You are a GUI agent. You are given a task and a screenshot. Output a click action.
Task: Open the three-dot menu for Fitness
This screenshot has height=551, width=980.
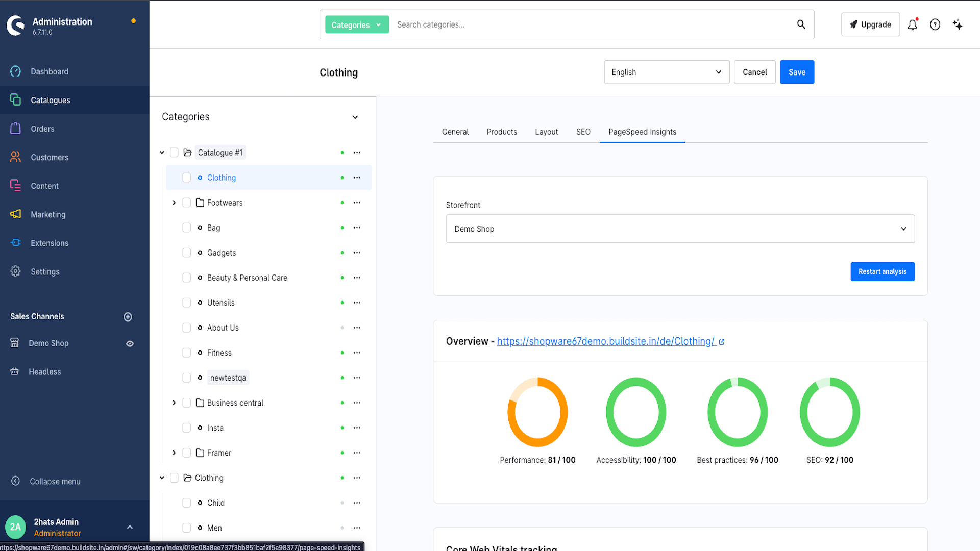click(x=357, y=353)
